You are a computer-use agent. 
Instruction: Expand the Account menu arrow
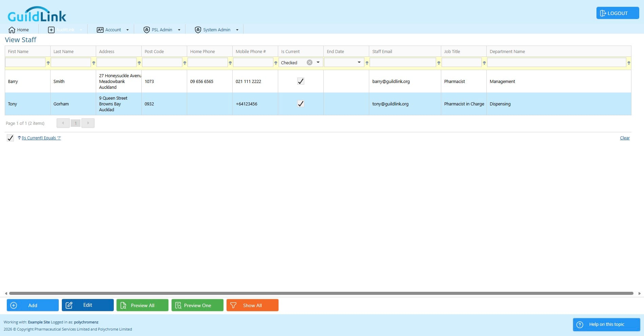point(127,30)
